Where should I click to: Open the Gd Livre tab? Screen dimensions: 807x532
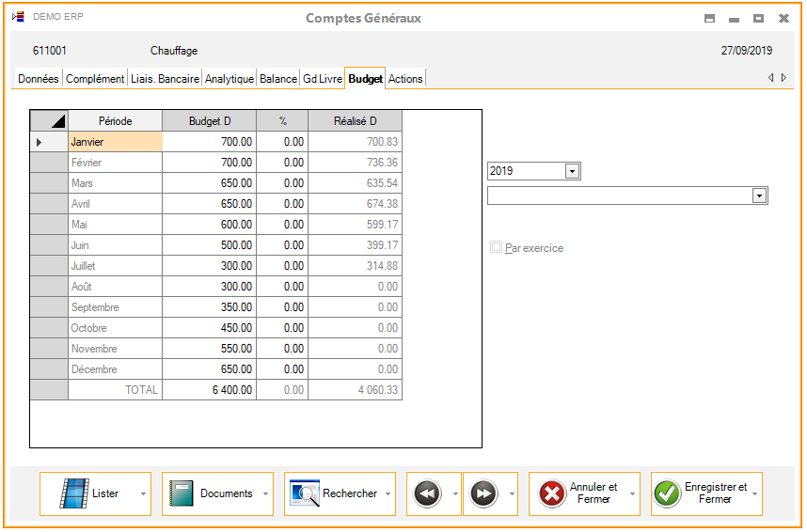(323, 79)
